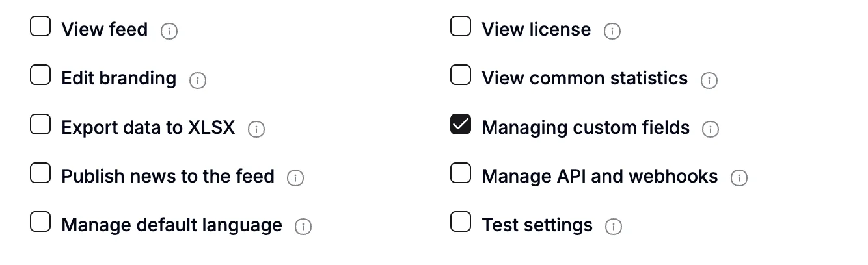Click info icon beside View common statistics
This screenshot has height=265, width=868.
[x=709, y=81]
